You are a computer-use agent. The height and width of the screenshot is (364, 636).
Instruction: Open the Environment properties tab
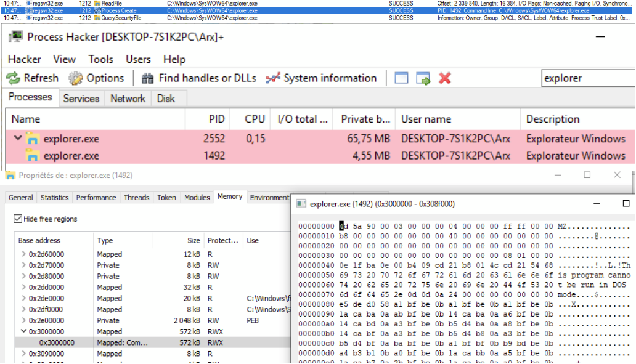point(270,198)
